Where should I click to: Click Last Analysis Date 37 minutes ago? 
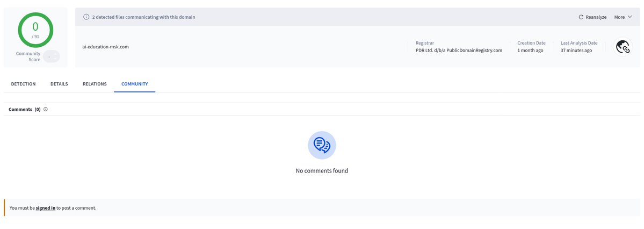576,51
